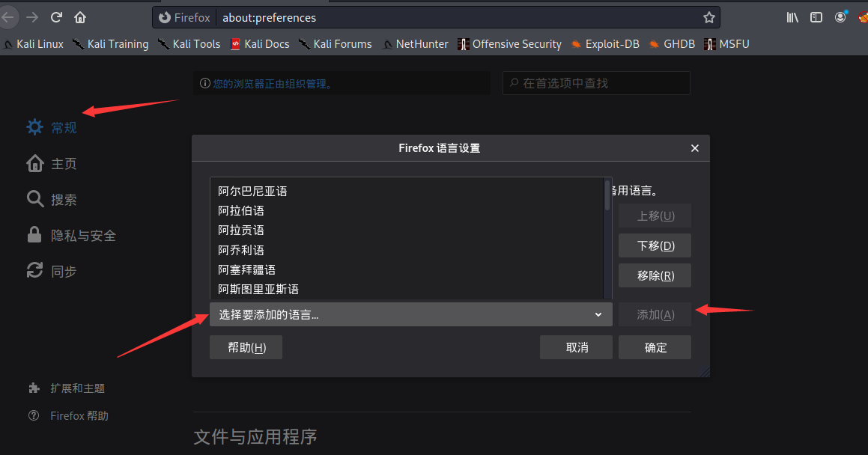Open 扩展和主题 from the sidebar

pos(77,388)
